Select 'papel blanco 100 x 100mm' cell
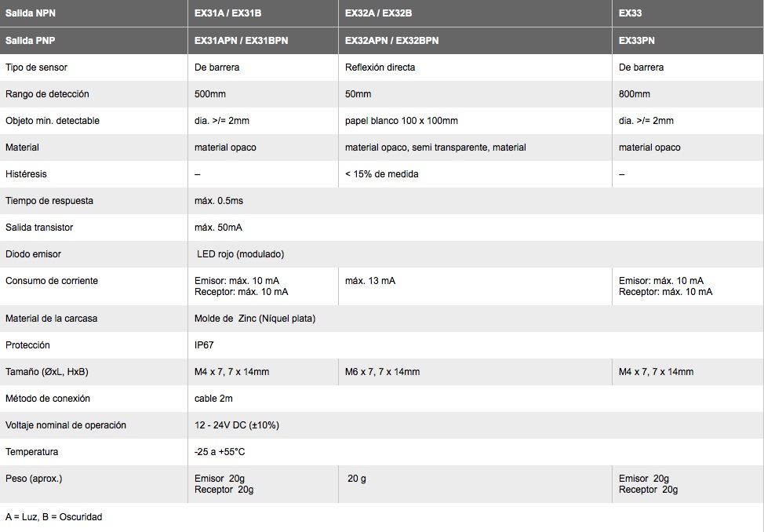 [x=402, y=120]
